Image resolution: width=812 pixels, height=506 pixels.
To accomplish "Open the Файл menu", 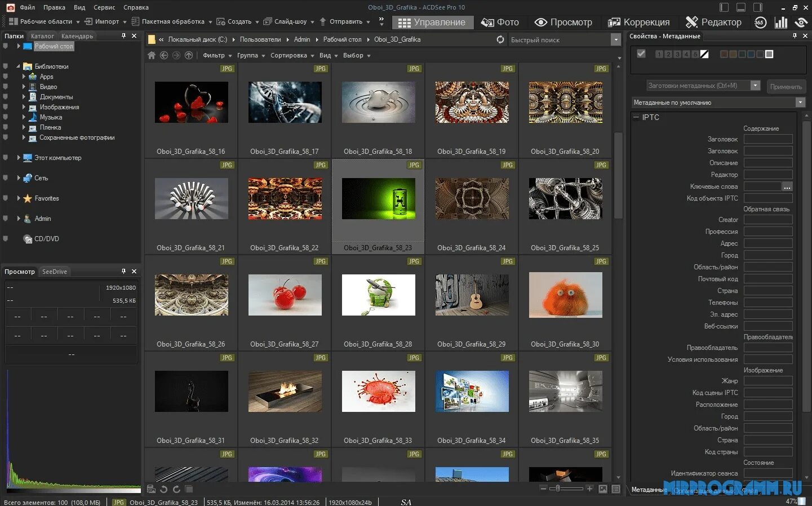I will tap(27, 7).
